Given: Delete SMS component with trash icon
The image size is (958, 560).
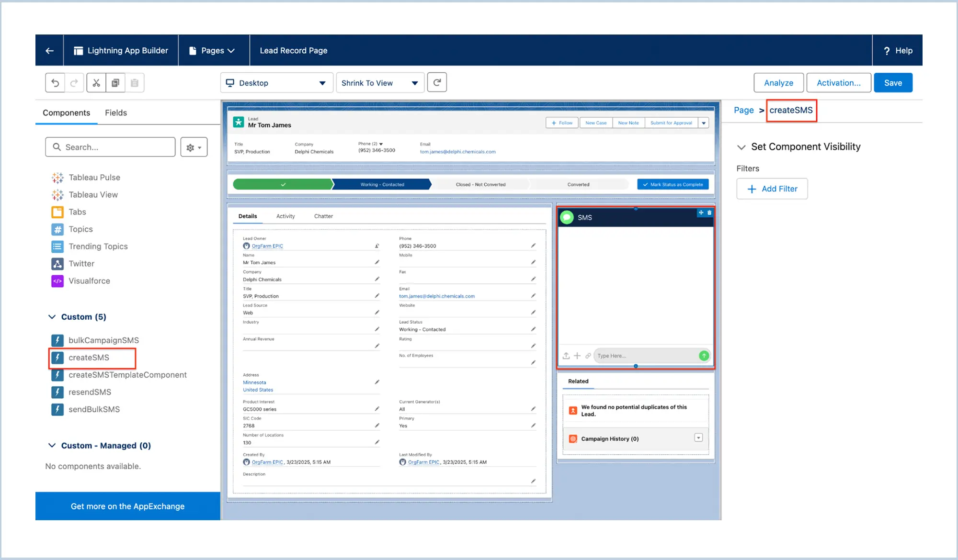Looking at the screenshot, I should [709, 213].
